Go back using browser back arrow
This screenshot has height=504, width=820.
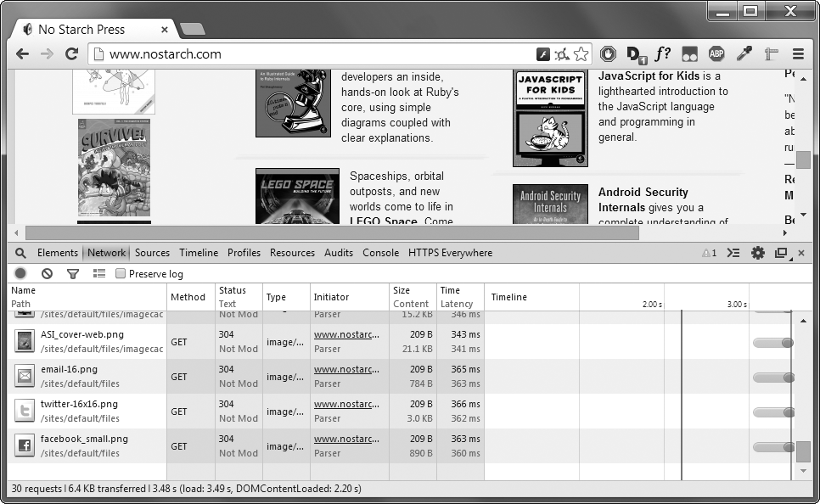tap(22, 53)
